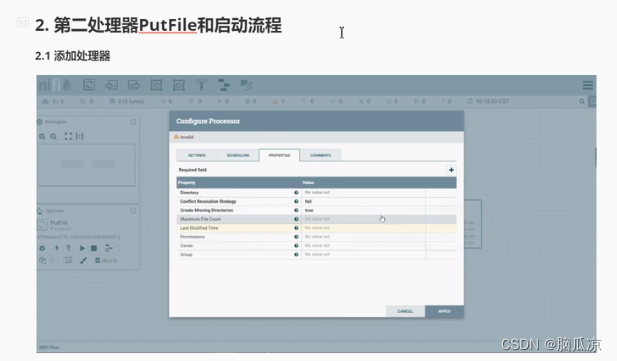Click the Disable icon in Operate panel
The height and width of the screenshot is (361, 617).
click(68, 248)
